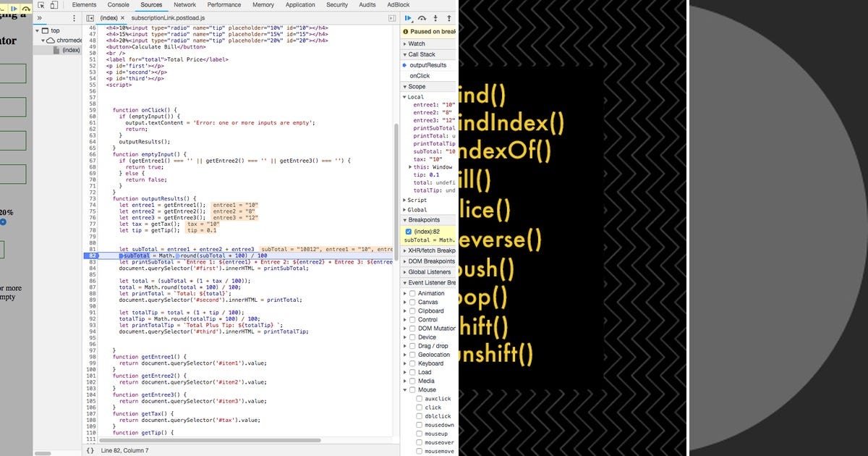
Task: Toggle the (index):82 breakpoint checkbox
Action: [x=409, y=231]
